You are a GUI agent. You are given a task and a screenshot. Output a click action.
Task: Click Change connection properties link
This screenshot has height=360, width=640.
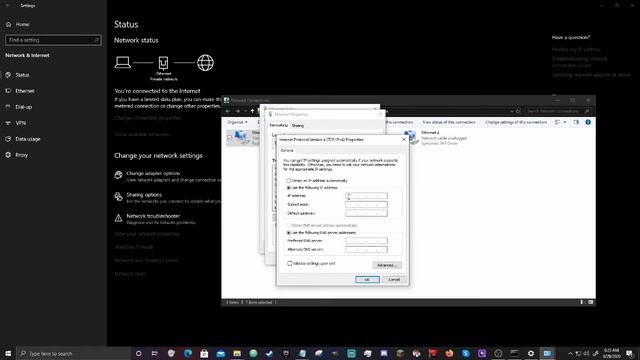coord(148,118)
